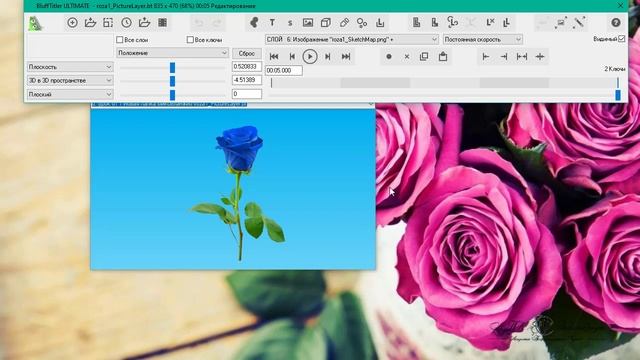Image resolution: width=640 pixels, height=360 pixels.
Task: Click the picture-with-dots media icon
Action: pos(561,23)
